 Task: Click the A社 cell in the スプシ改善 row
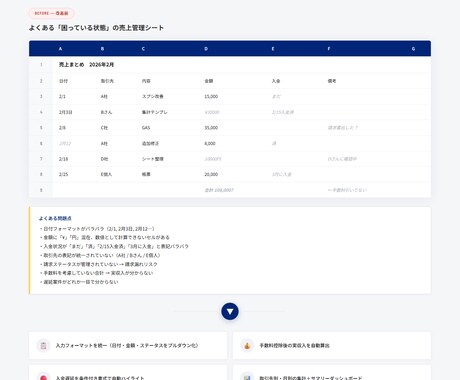coord(104,96)
